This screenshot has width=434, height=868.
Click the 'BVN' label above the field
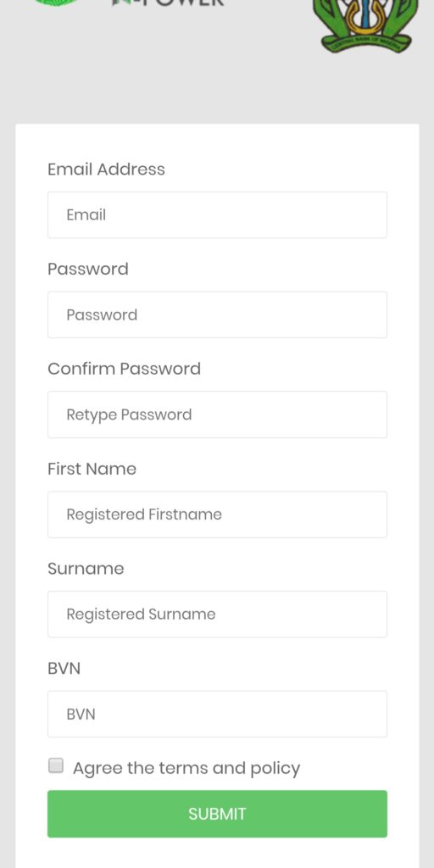[x=64, y=669]
